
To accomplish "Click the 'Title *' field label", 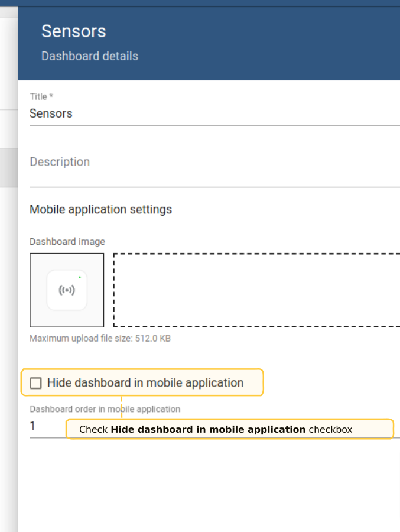I will coord(41,96).
